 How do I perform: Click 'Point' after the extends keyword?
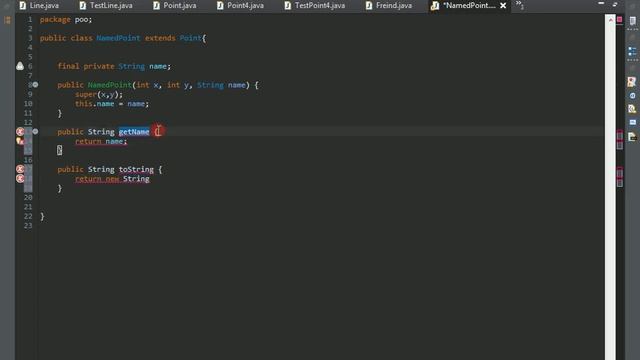191,38
